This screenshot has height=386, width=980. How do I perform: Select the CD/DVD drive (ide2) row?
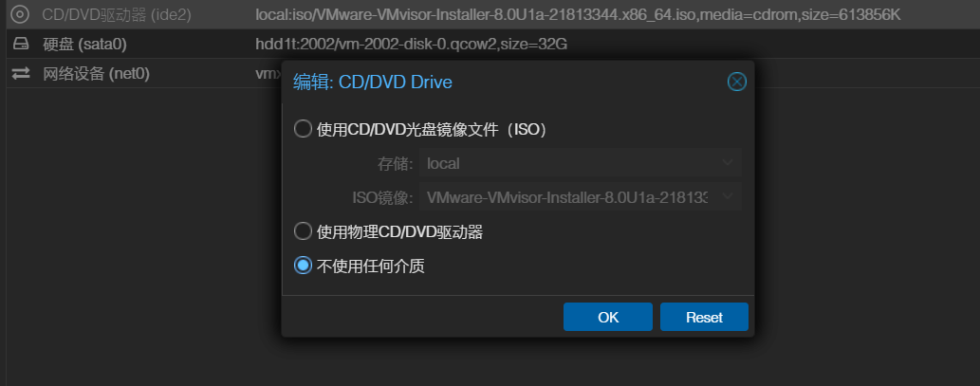[493, 14]
